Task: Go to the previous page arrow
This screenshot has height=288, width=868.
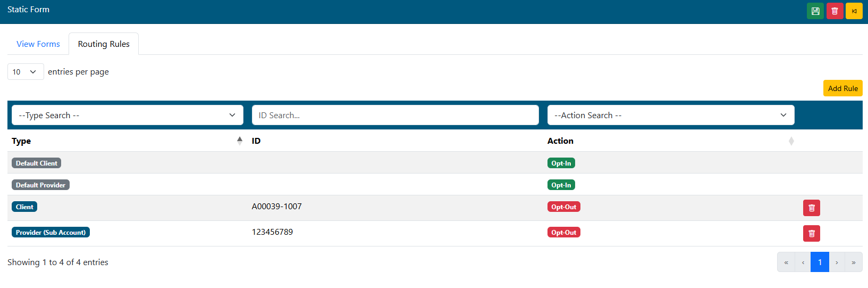Action: point(803,262)
